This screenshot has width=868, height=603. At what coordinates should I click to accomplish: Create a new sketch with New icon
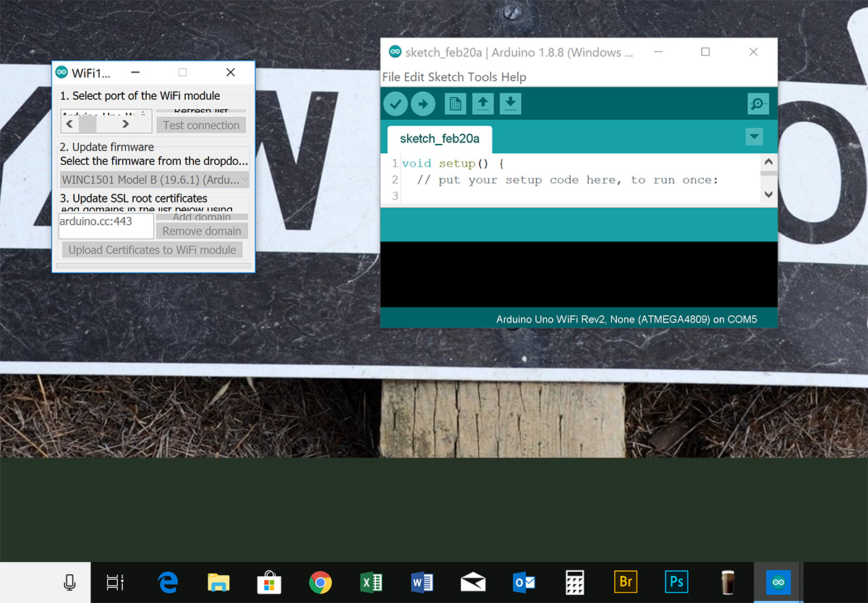pos(455,104)
